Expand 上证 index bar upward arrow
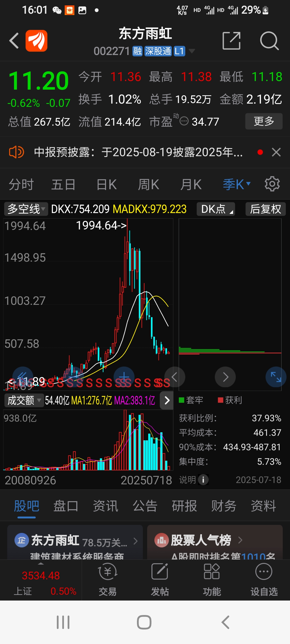The width and height of the screenshot is (290, 644). [41, 564]
